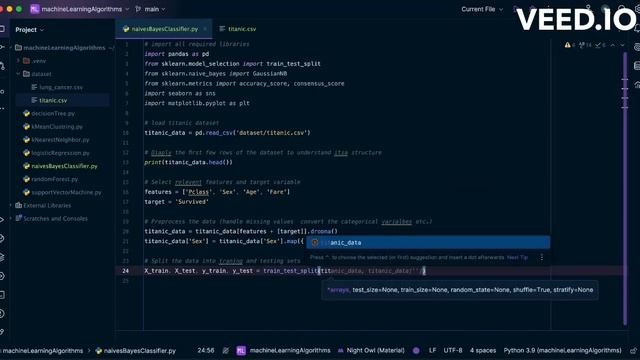Screen dimensions: 640x360
Task: Click machineLearningAlgorithms breadcrumb in status bar
Action: click(x=43, y=351)
